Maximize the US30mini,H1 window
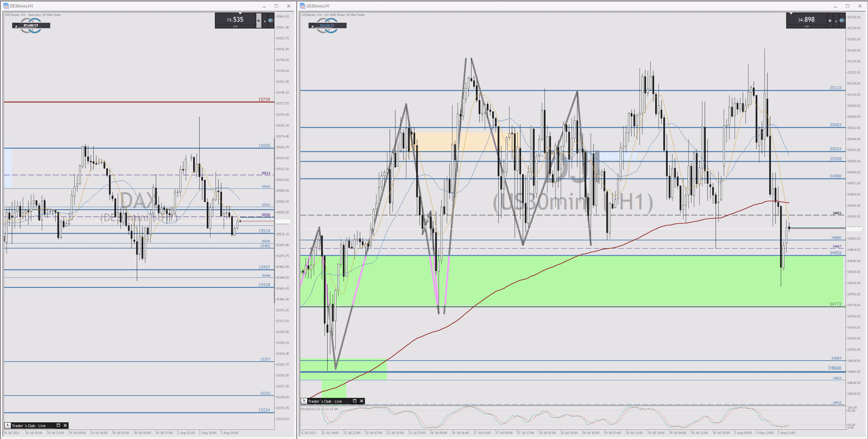 (847, 6)
